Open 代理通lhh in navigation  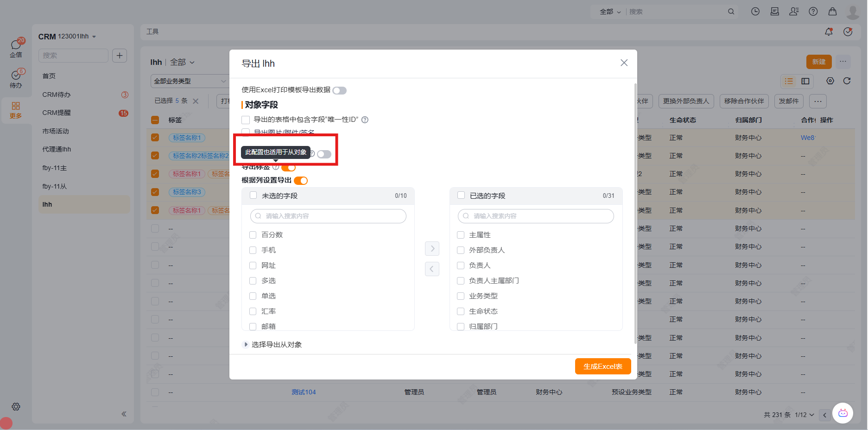coord(57,149)
